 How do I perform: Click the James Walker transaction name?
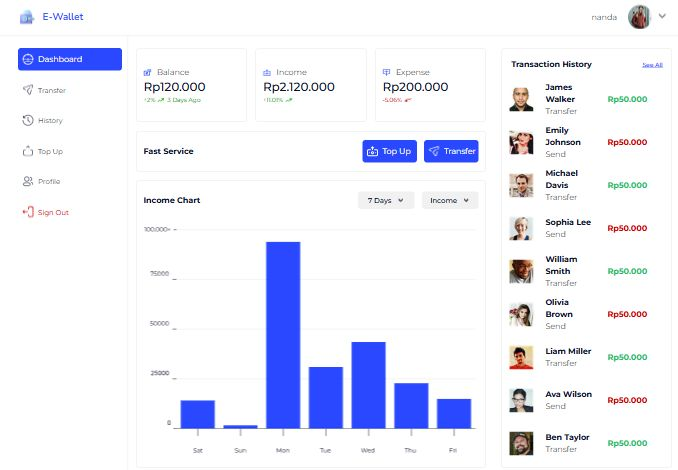point(560,93)
